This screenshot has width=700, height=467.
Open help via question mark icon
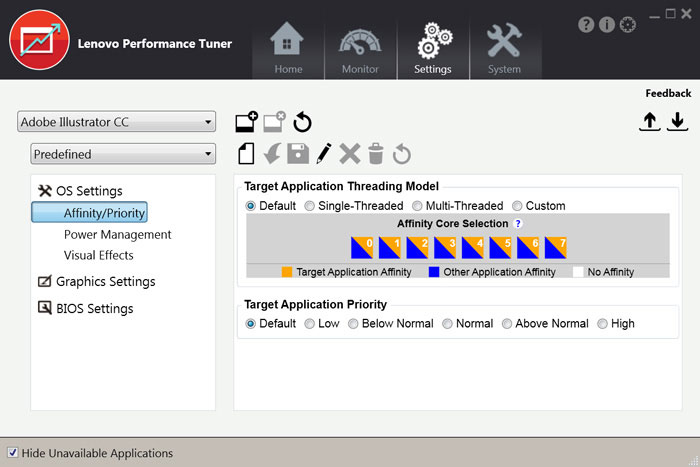tap(586, 24)
